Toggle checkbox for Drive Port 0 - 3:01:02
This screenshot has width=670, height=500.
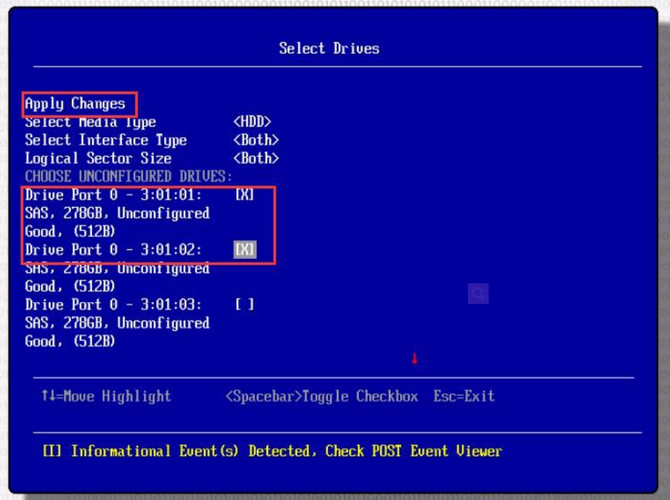[x=245, y=250]
